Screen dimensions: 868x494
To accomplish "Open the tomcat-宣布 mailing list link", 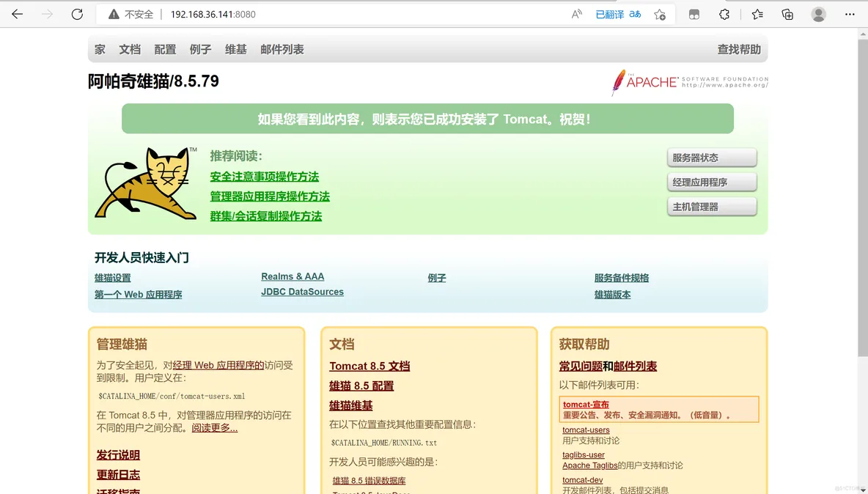I will click(586, 405).
